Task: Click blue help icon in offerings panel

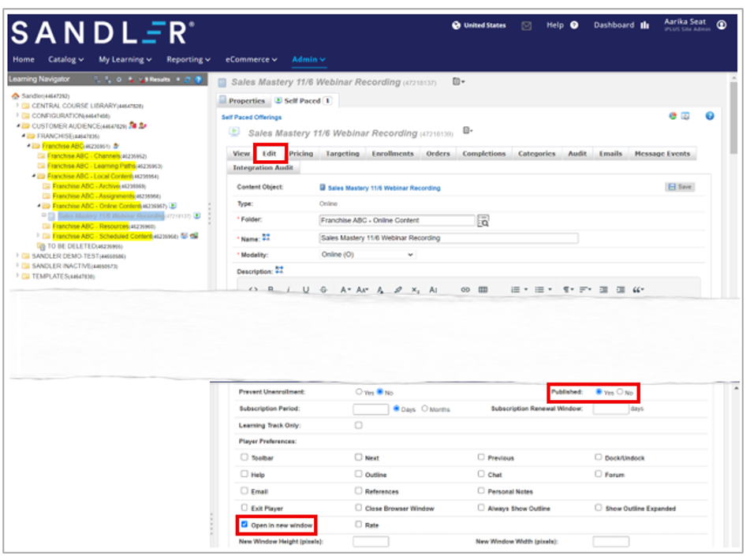Action: pyautogui.click(x=709, y=116)
